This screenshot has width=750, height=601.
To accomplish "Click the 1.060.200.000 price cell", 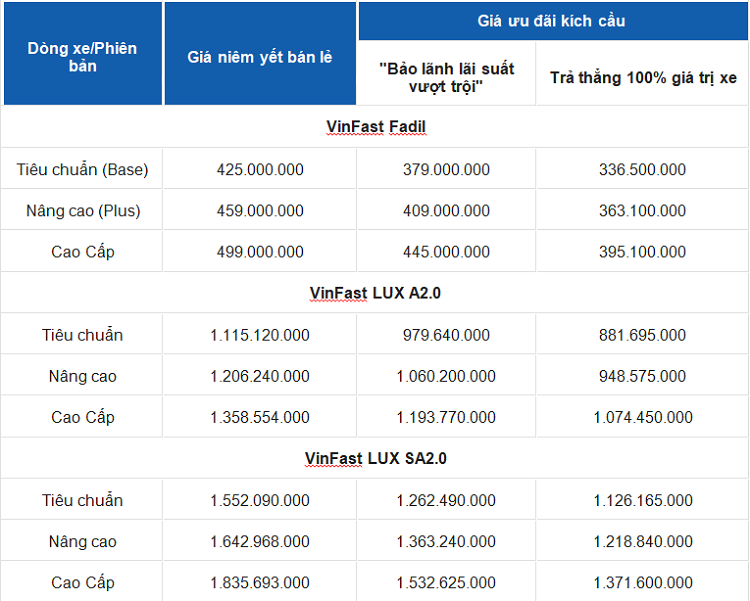I will pyautogui.click(x=446, y=377).
